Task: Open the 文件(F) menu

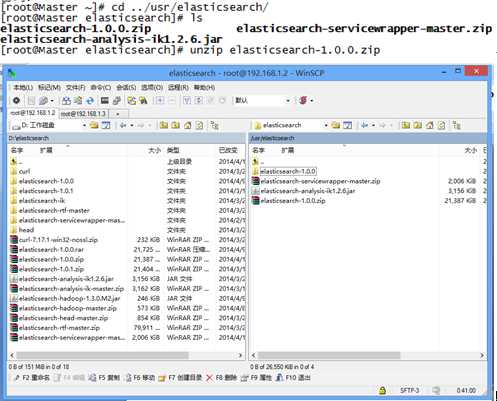Action: 75,88
